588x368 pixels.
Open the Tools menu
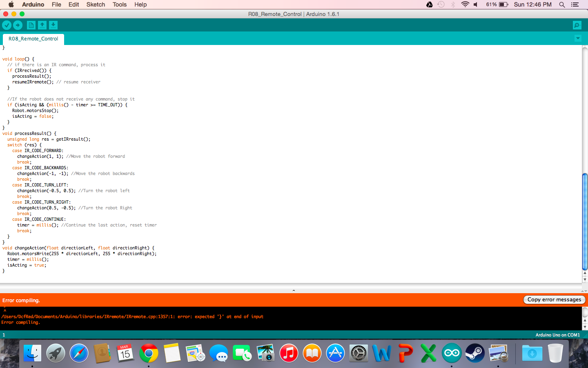(119, 4)
